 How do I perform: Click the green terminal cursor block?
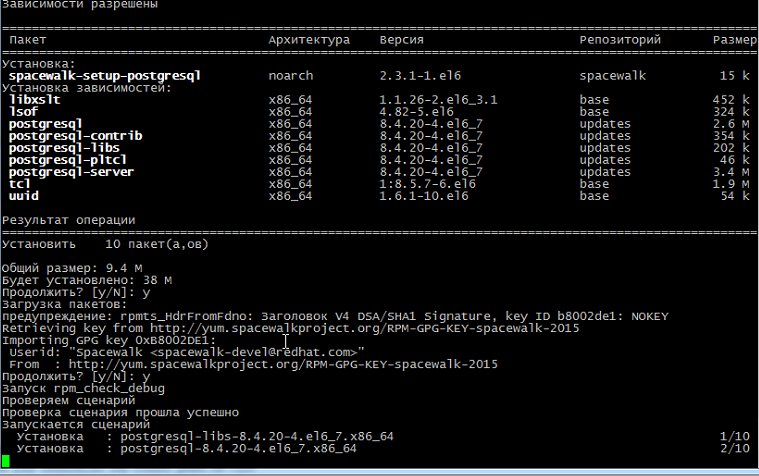(x=6, y=461)
